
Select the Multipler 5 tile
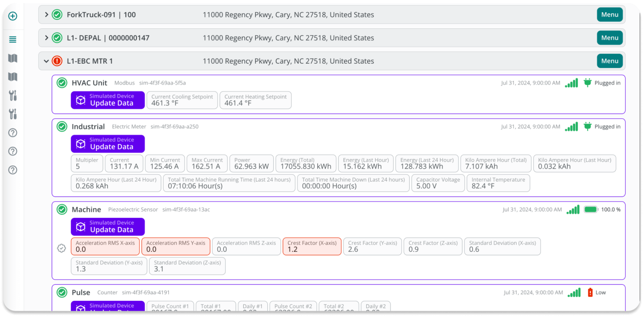(x=87, y=163)
